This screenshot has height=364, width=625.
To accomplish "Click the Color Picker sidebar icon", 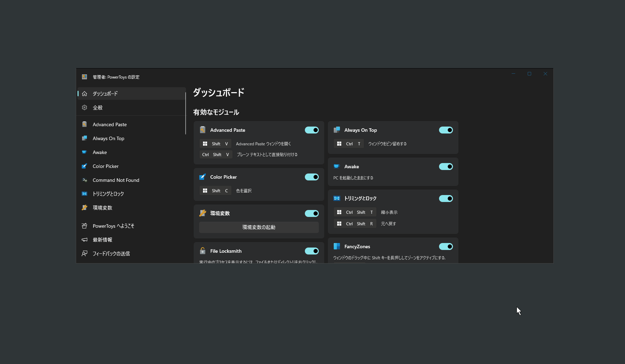I will point(84,166).
